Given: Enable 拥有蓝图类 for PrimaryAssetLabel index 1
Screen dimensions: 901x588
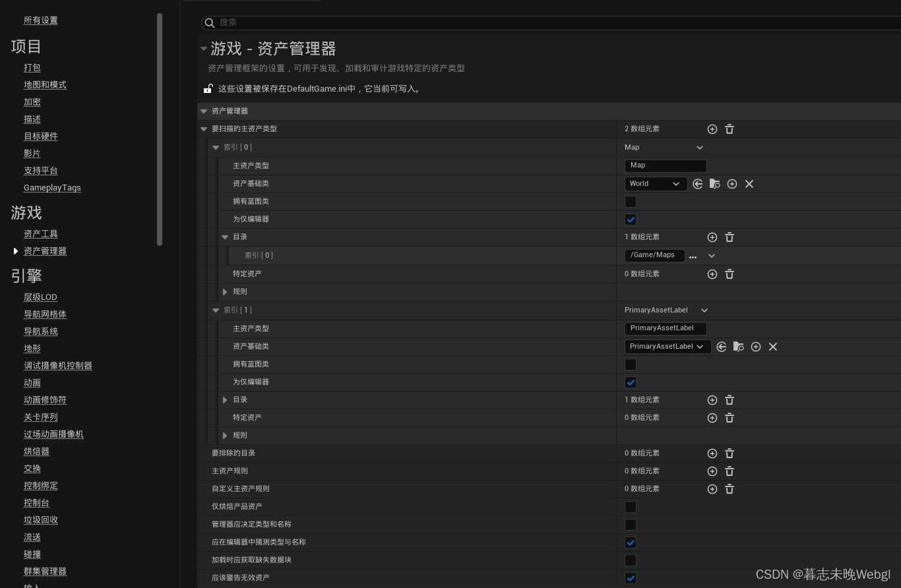Looking at the screenshot, I should [631, 365].
